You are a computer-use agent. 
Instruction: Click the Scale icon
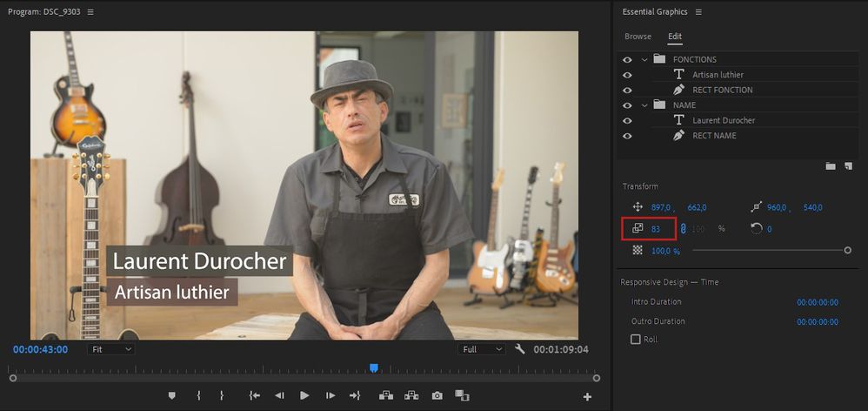point(638,227)
